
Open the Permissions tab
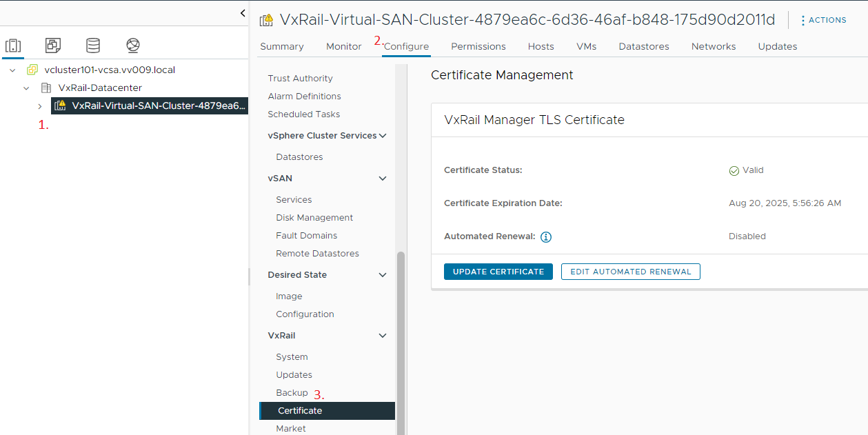478,46
